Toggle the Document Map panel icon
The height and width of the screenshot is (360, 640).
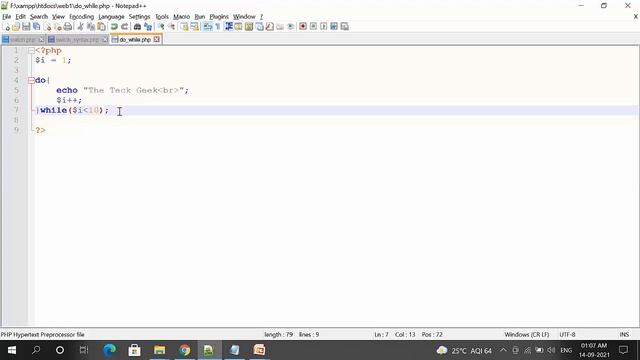[x=249, y=27]
